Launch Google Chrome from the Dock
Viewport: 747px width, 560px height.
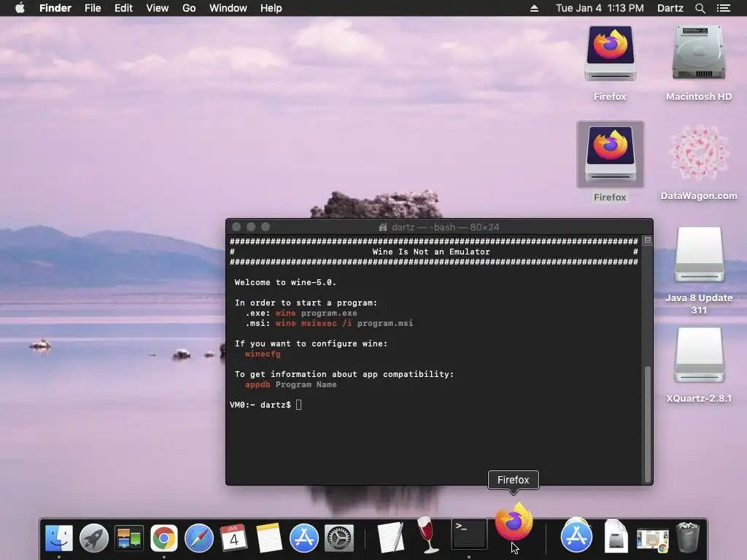(164, 538)
